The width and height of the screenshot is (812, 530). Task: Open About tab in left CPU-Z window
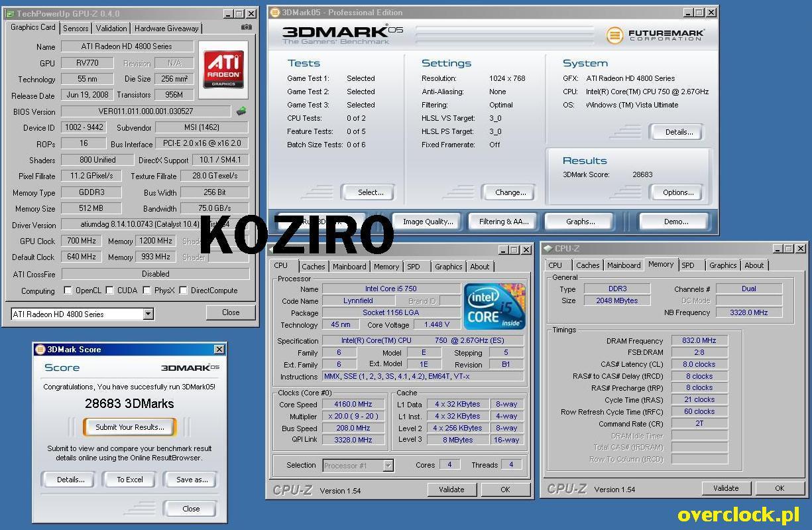pyautogui.click(x=480, y=266)
